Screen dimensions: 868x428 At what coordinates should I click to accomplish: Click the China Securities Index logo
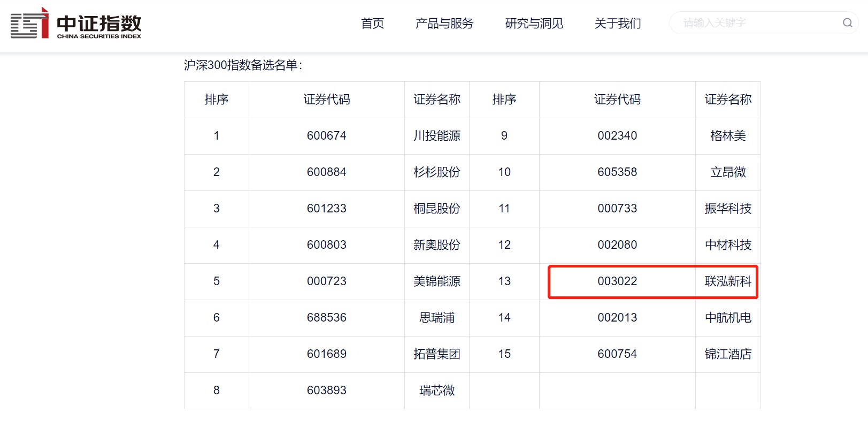point(76,24)
